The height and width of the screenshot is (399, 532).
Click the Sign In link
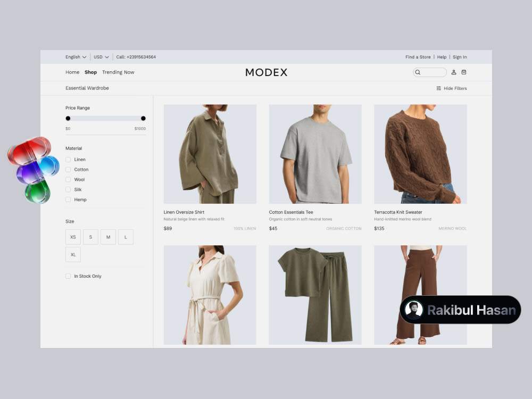pos(460,57)
